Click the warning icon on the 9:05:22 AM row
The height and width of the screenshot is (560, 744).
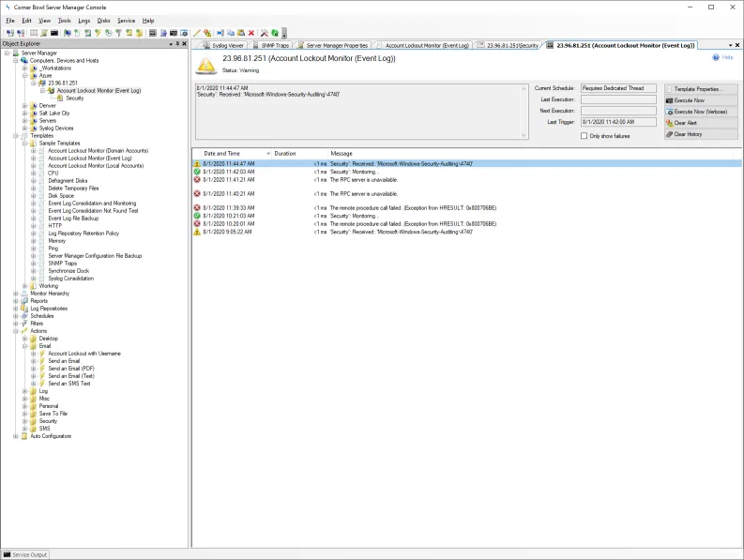click(197, 232)
